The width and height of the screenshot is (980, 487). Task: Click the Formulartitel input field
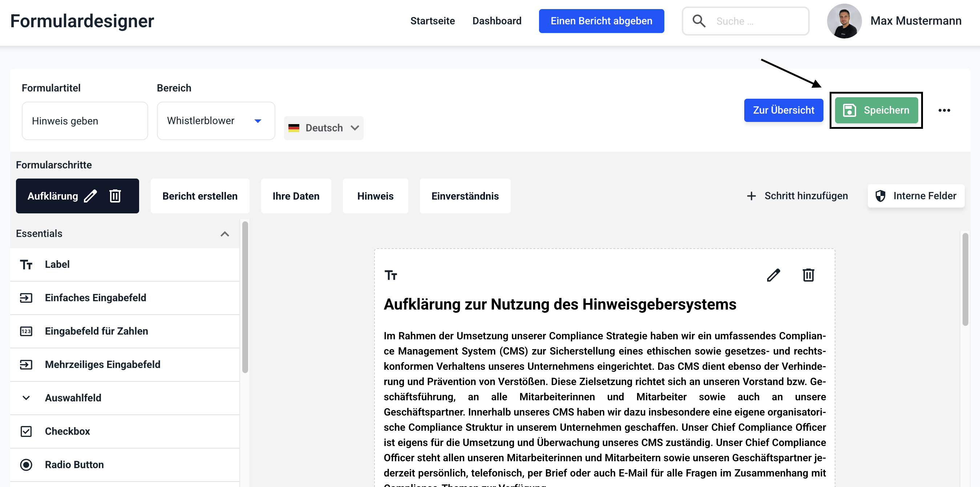pyautogui.click(x=85, y=120)
